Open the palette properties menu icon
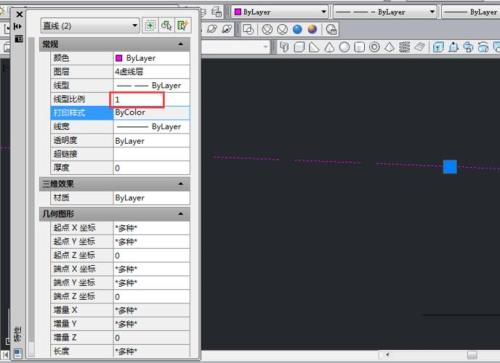 pyautogui.click(x=19, y=39)
